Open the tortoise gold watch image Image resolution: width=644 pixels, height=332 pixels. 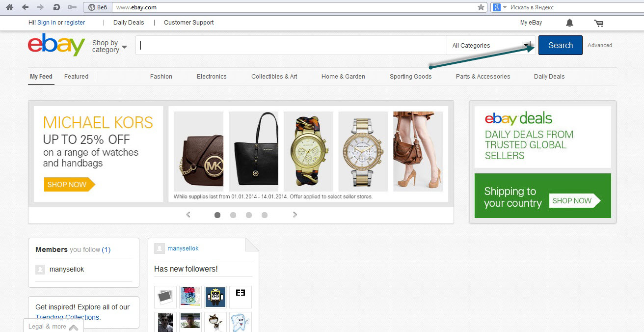point(308,152)
